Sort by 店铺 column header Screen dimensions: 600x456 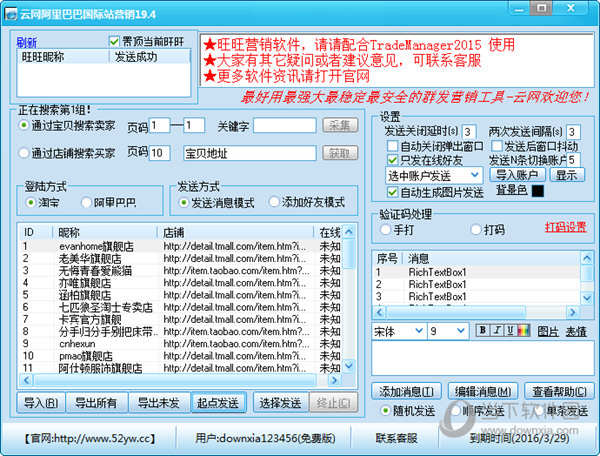pyautogui.click(x=235, y=232)
